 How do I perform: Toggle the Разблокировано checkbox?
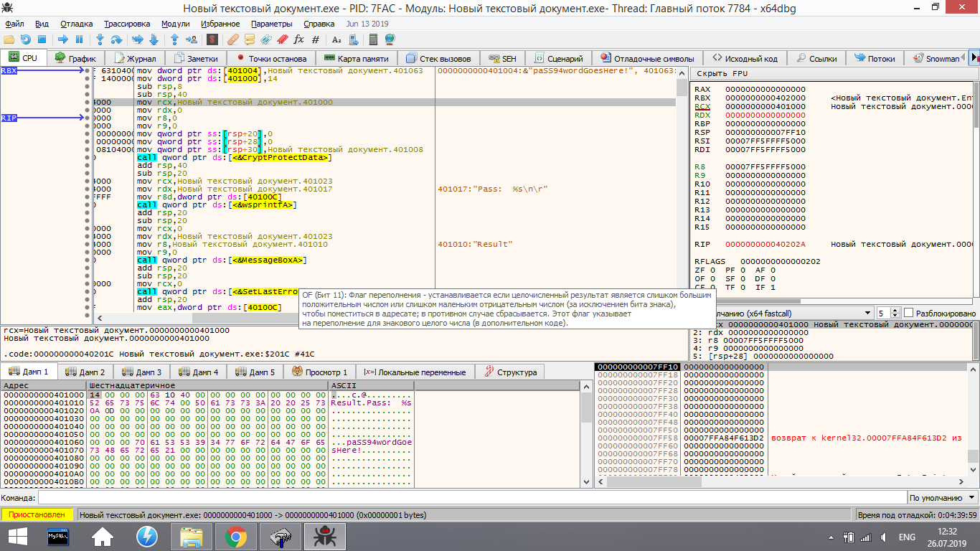pyautogui.click(x=909, y=314)
